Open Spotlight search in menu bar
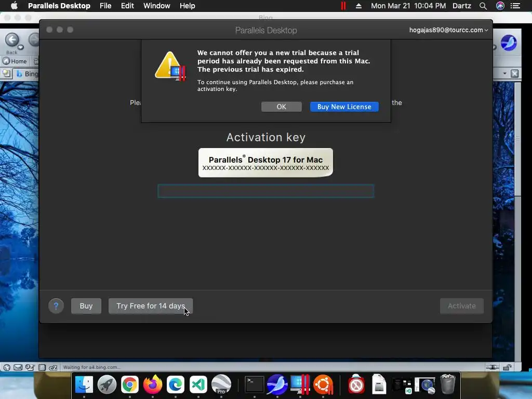This screenshot has height=399, width=532. (483, 6)
